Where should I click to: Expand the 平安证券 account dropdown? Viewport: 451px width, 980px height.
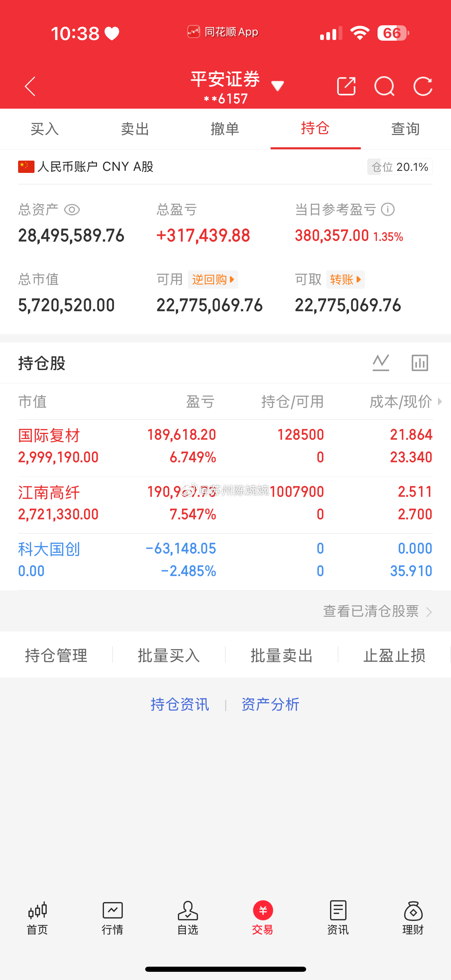point(277,86)
